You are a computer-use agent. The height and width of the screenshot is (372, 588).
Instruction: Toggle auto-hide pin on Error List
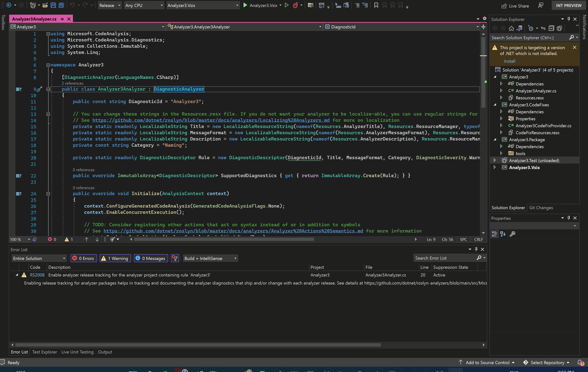coord(476,249)
